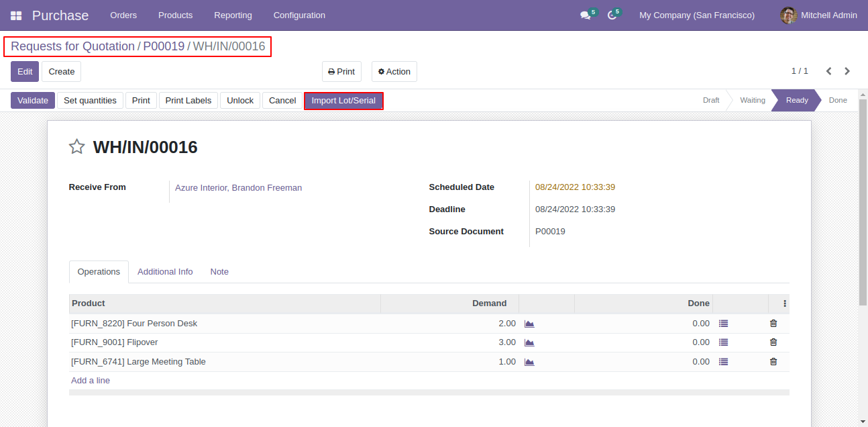Image resolution: width=868 pixels, height=427 pixels.
Task: Click the vertical page scrollbar
Action: point(863,201)
